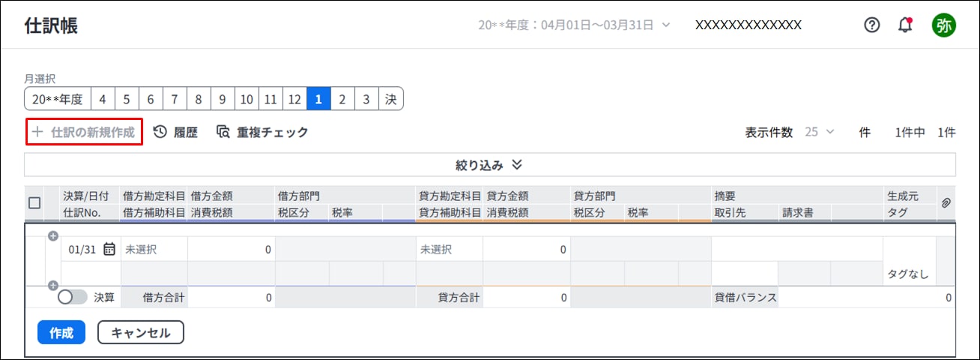
Task: Select month 10 tab
Action: click(x=246, y=99)
